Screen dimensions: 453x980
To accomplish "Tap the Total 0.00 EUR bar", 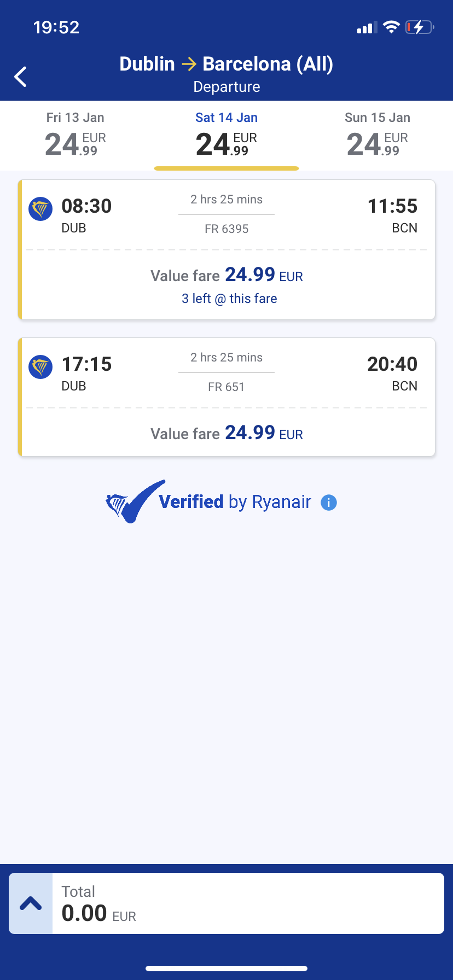I will 247,903.
